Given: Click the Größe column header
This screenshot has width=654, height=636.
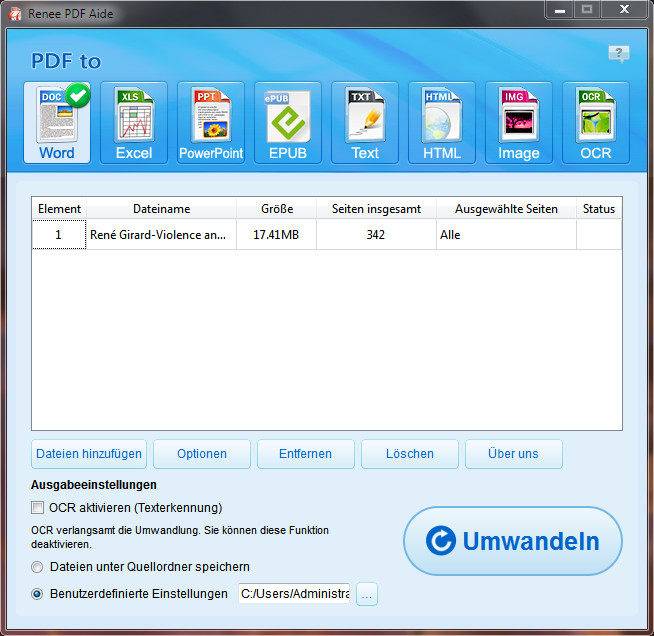Looking at the screenshot, I should pos(277,209).
